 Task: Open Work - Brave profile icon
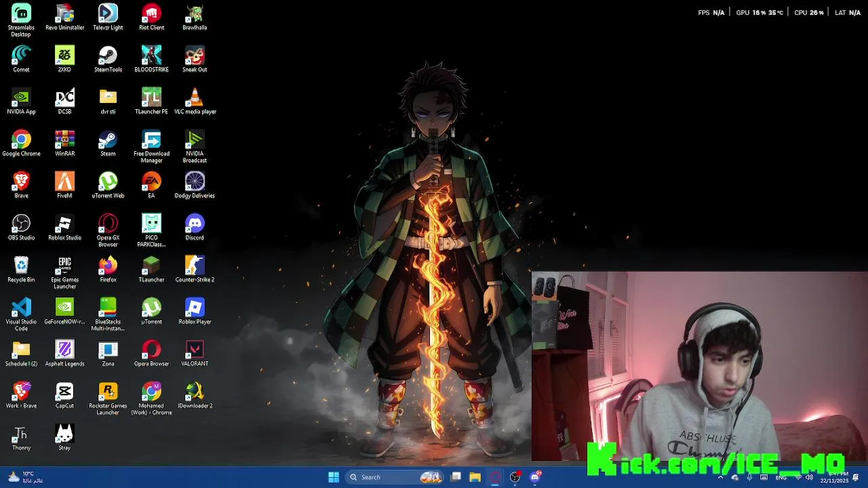[x=21, y=396]
